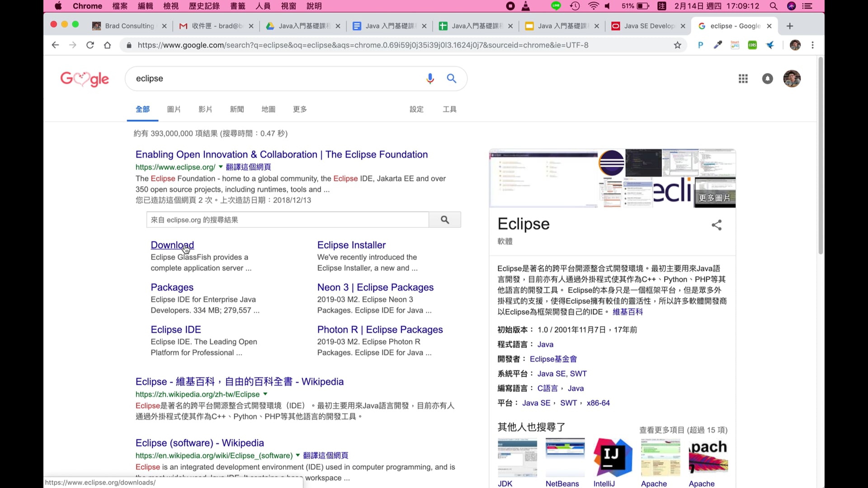Expand dropdown arrow beside en.wikipedia.org URL
The image size is (868, 488).
click(297, 455)
